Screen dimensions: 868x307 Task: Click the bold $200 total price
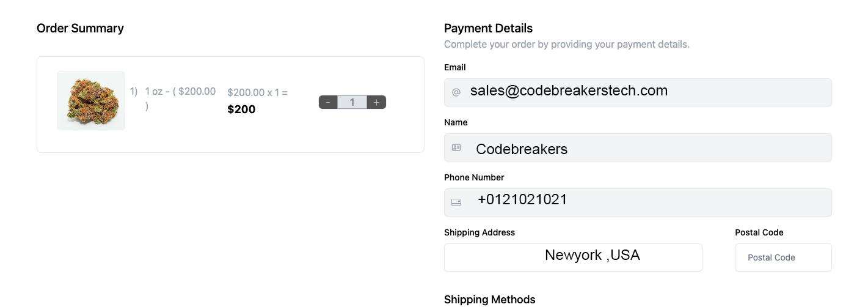(241, 109)
